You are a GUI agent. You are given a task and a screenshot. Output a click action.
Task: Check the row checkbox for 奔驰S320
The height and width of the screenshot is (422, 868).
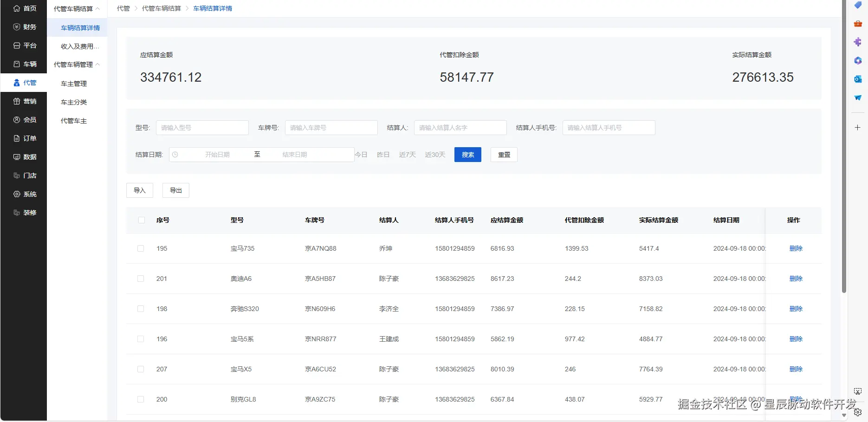(x=141, y=309)
